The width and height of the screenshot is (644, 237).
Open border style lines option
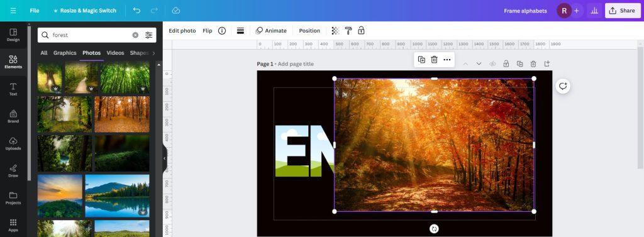click(241, 31)
